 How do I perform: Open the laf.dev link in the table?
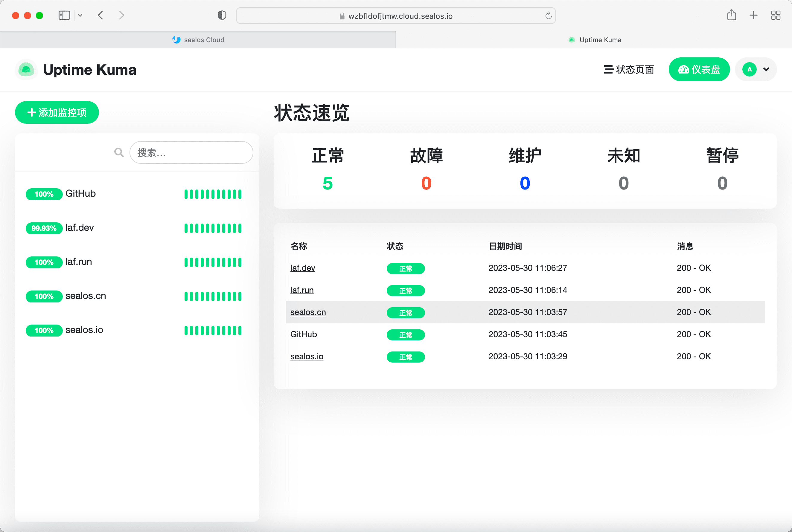click(302, 268)
